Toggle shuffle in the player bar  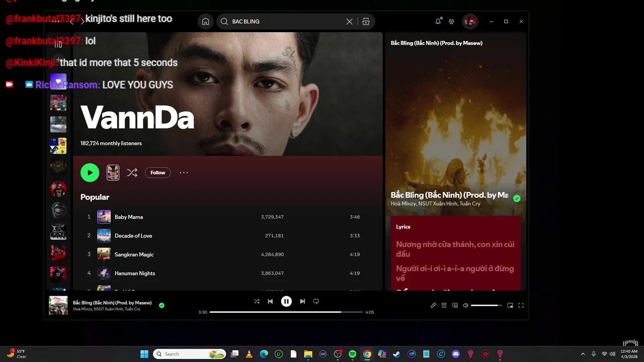point(257,301)
